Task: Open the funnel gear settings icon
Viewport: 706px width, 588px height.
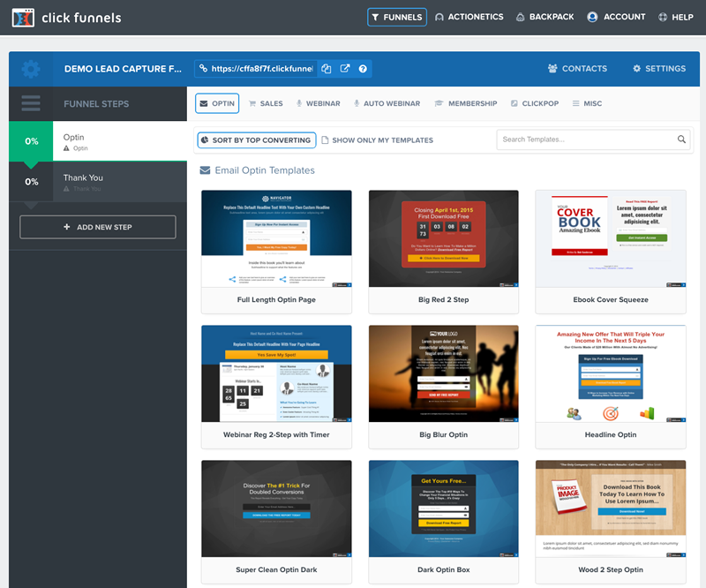Action: (31, 69)
